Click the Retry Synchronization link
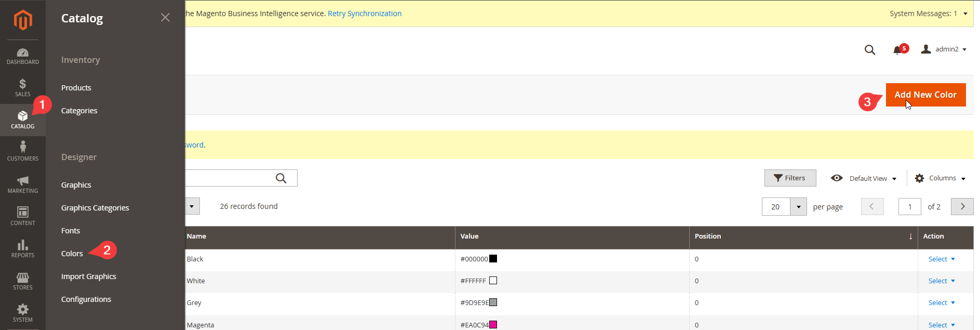Screen dimensions: 980x330 365,14
